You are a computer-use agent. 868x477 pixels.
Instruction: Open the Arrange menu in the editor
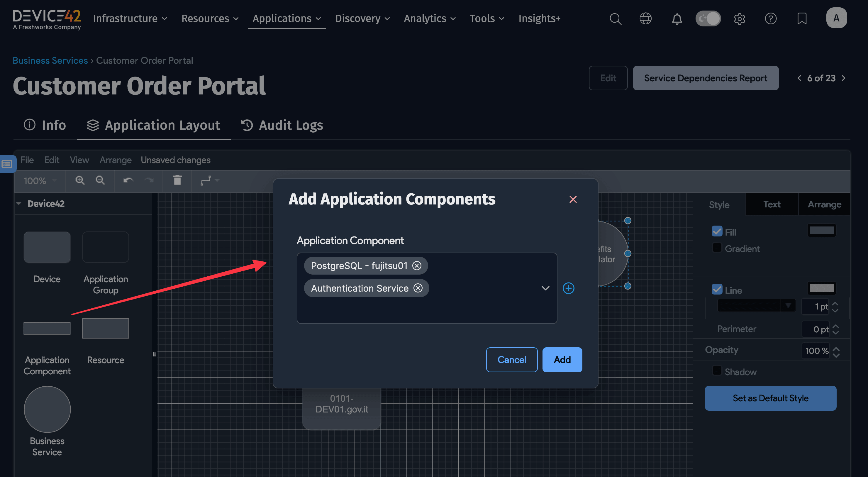tap(115, 160)
